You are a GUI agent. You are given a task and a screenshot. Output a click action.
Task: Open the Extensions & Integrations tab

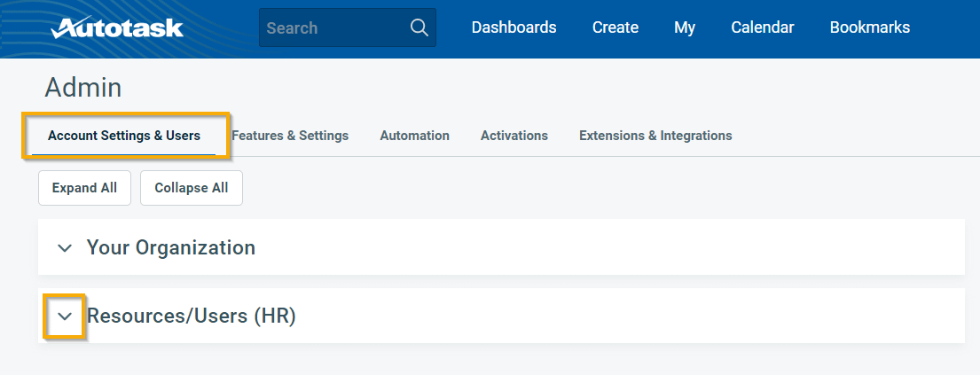tap(655, 136)
